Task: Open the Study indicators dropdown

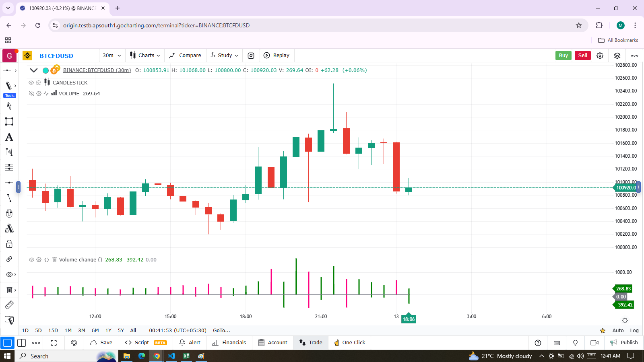Action: click(225, 56)
